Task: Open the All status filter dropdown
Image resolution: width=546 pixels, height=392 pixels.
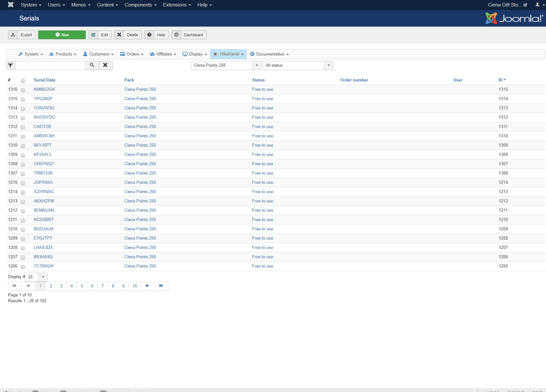Action: [x=298, y=65]
